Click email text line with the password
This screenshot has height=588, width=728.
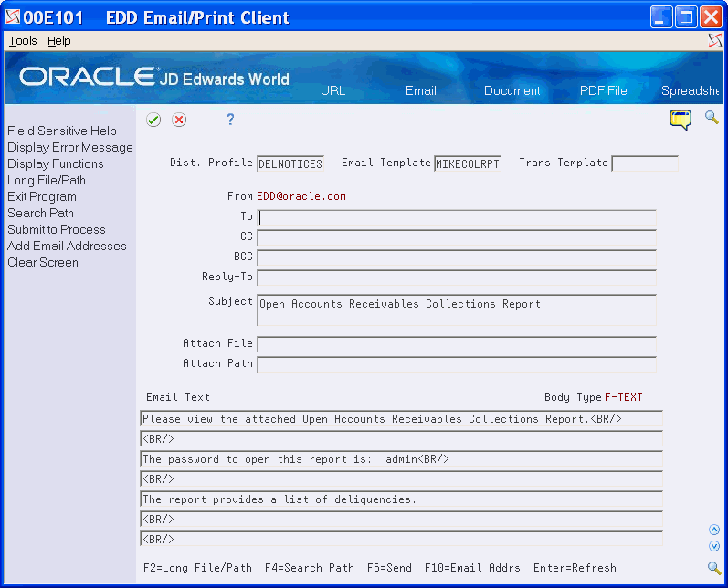point(401,459)
